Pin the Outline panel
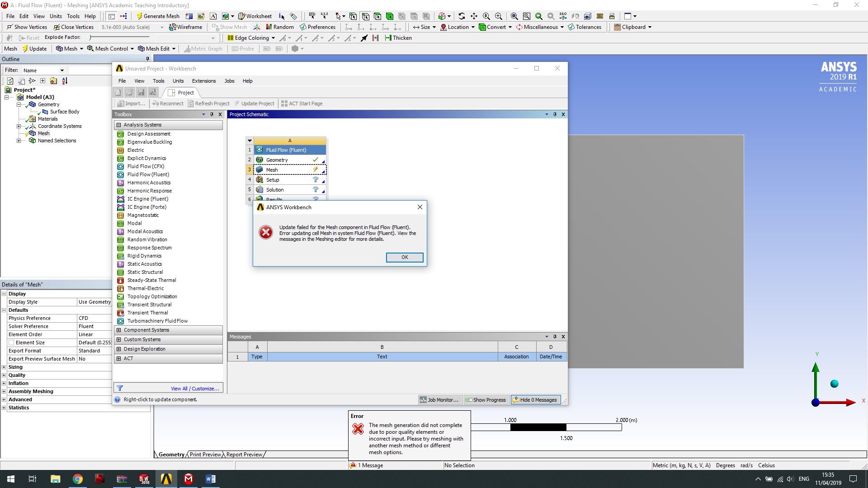Screen dimensions: 868x488 (147, 59)
